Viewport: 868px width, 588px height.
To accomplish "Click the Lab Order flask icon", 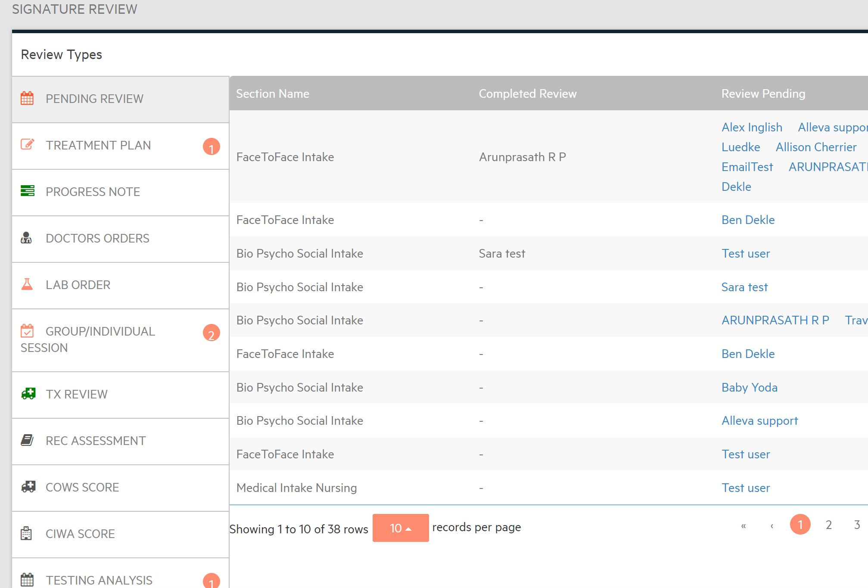I will tap(27, 284).
